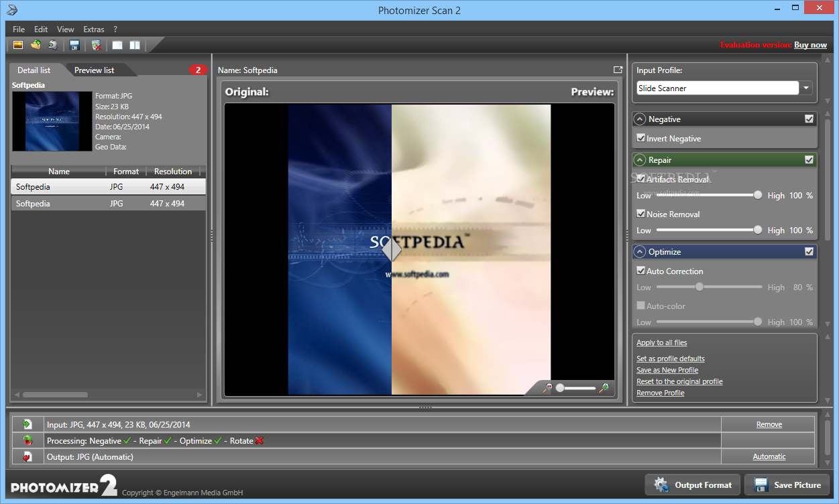Click the remove file recycle-bin icon
This screenshot has height=504, width=839.
point(96,45)
